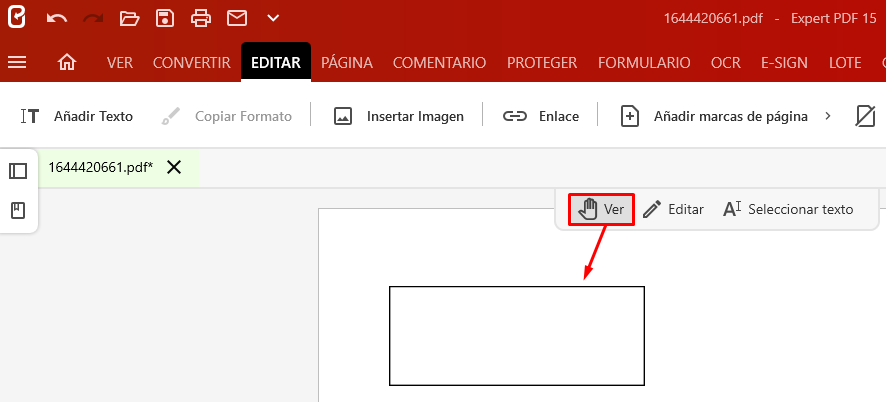Open the COMENTARIO tab
Viewport: 886px width, 402px height.
(440, 63)
